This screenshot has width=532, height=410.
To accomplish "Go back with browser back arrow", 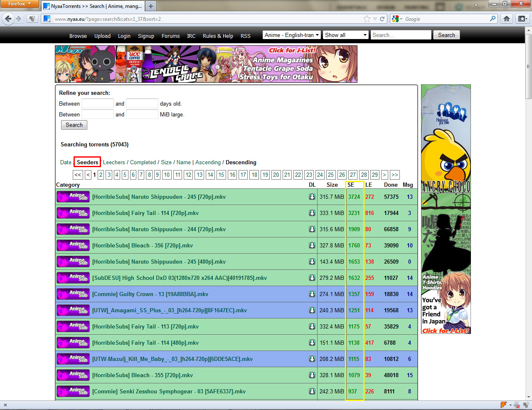I will coord(8,19).
